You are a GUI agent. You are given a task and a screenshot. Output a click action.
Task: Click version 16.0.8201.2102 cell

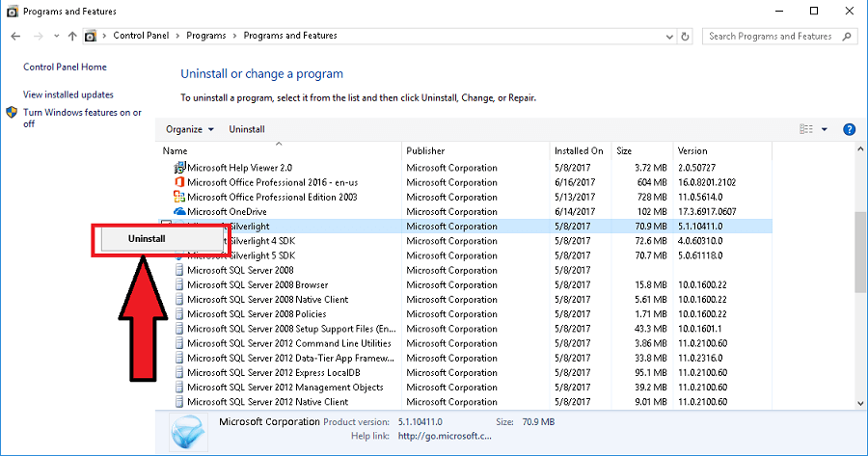(707, 182)
